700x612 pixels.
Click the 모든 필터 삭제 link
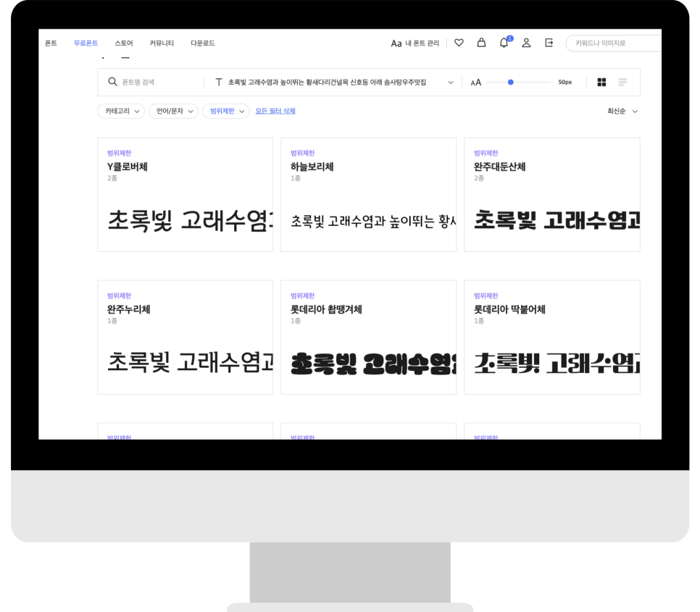(x=275, y=111)
